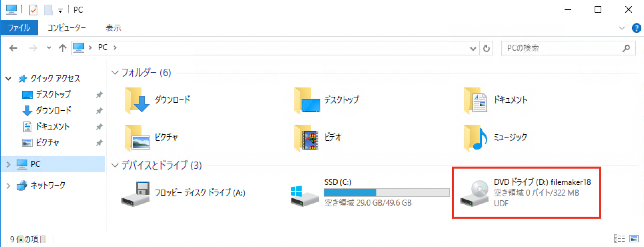Click the refresh button beside address bar
This screenshot has height=247, width=644.
click(x=487, y=48)
